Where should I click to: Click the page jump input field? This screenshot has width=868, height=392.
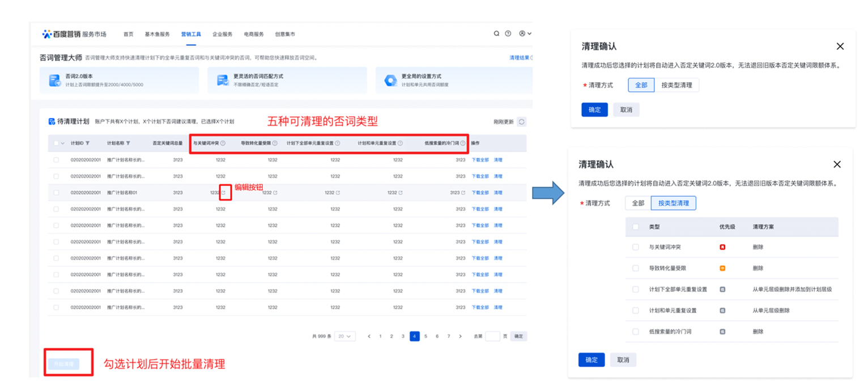point(492,336)
